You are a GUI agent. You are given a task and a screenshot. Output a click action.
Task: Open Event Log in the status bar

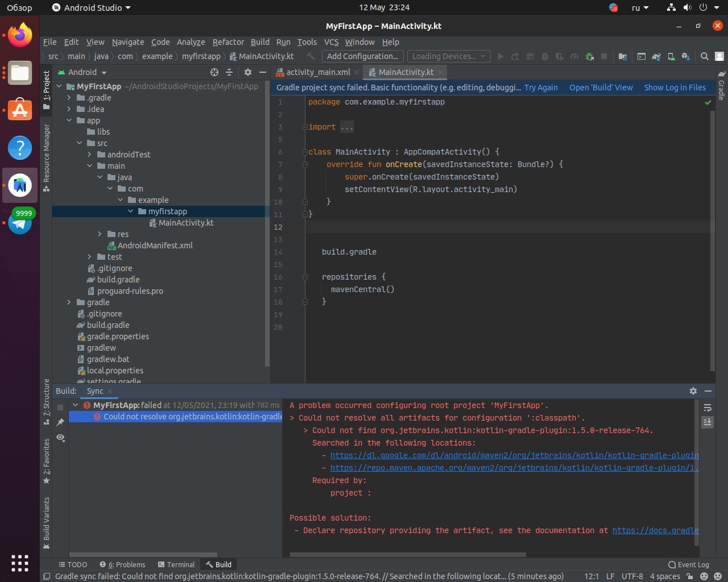coord(689,564)
